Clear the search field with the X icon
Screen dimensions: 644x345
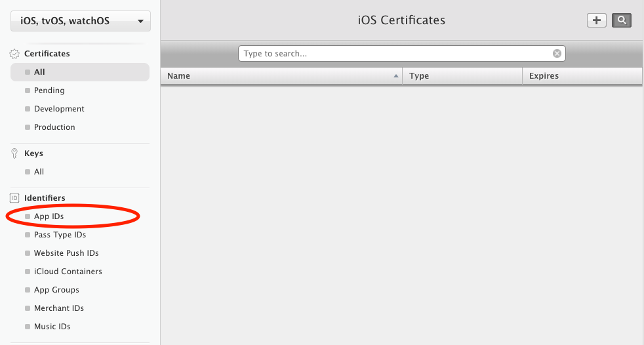point(557,53)
